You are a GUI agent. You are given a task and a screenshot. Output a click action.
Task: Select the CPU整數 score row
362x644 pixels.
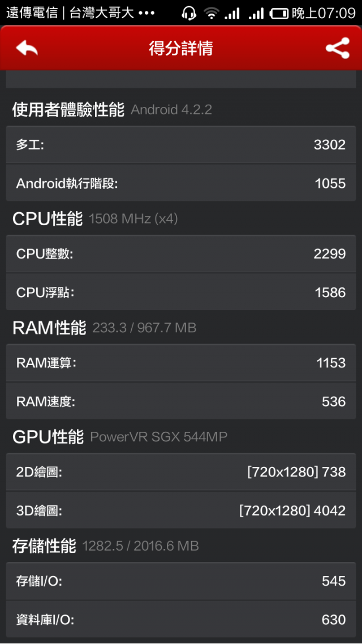coord(181,254)
